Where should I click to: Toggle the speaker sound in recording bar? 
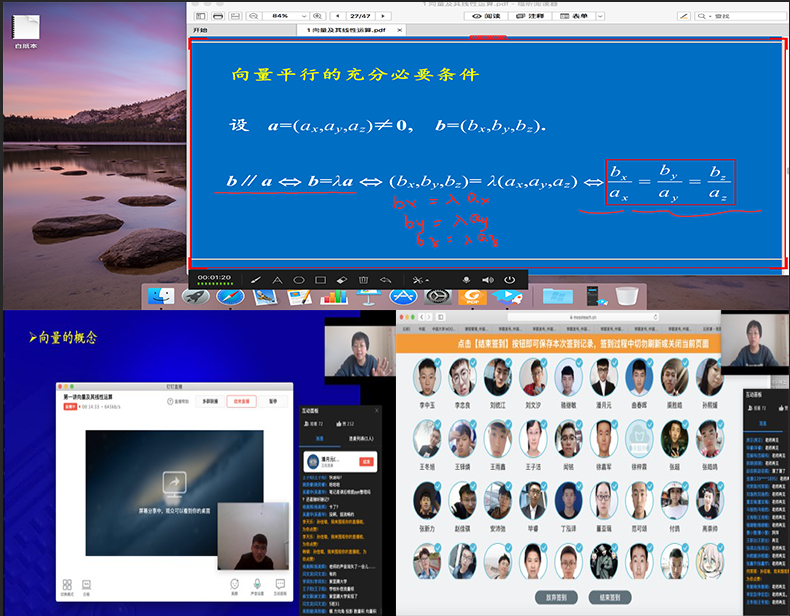488,280
